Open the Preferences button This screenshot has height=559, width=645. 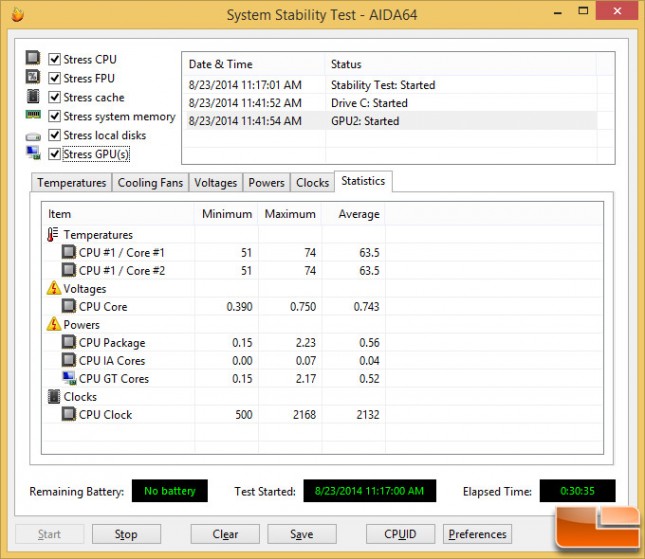(477, 534)
